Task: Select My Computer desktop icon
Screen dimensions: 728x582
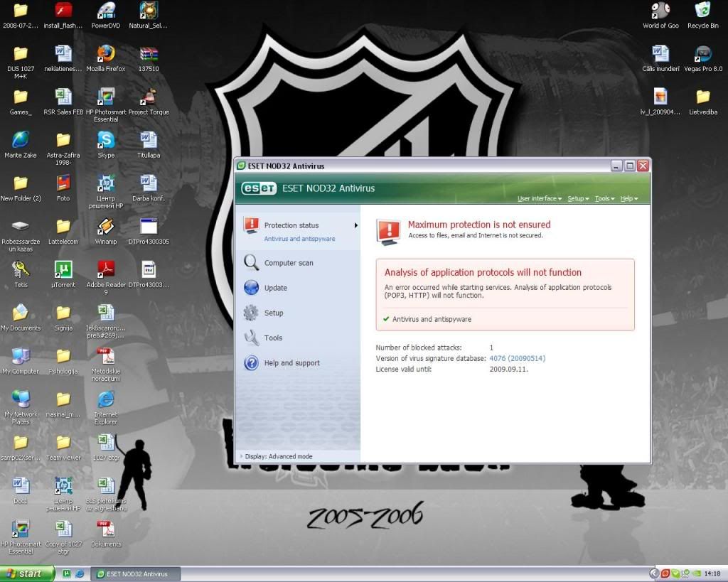Action: coord(21,360)
